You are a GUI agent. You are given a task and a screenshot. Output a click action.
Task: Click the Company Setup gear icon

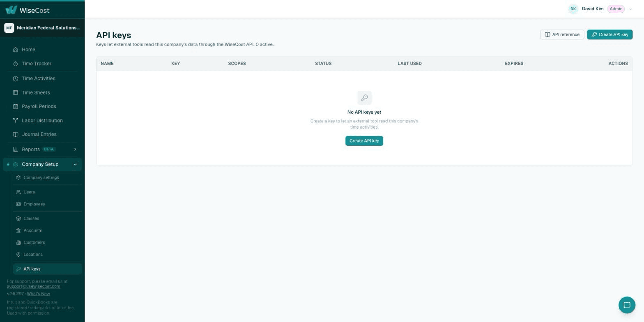point(16,164)
